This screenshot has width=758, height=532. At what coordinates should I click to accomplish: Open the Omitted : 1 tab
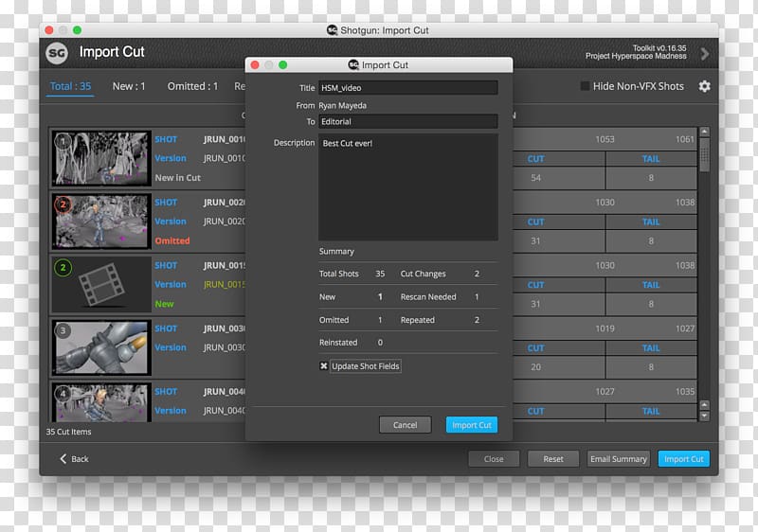[x=192, y=86]
